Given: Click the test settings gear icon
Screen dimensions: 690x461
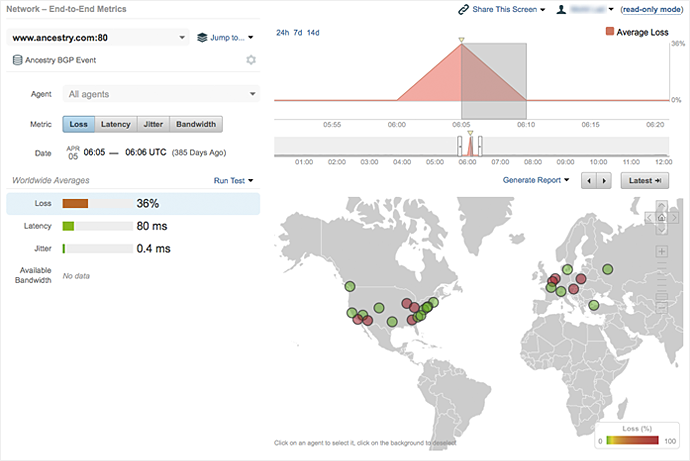Looking at the screenshot, I should coord(252,60).
